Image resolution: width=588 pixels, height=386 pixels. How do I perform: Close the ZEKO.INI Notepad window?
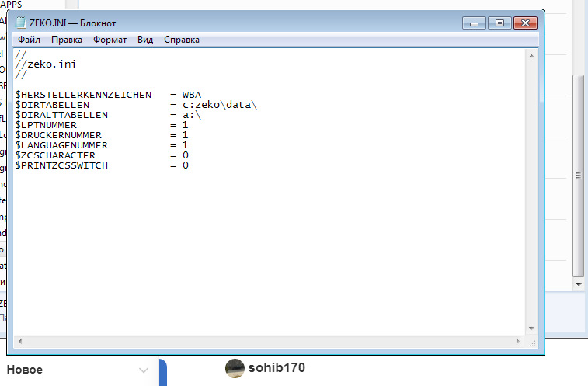(527, 23)
